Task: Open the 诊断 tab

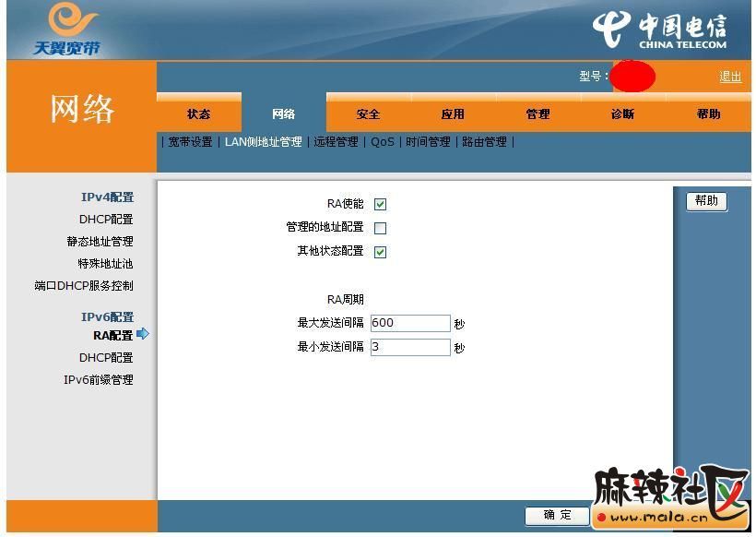Action: coord(622,114)
